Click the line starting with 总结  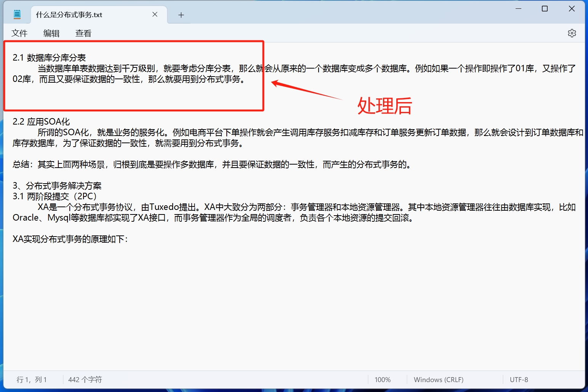[x=76, y=165]
